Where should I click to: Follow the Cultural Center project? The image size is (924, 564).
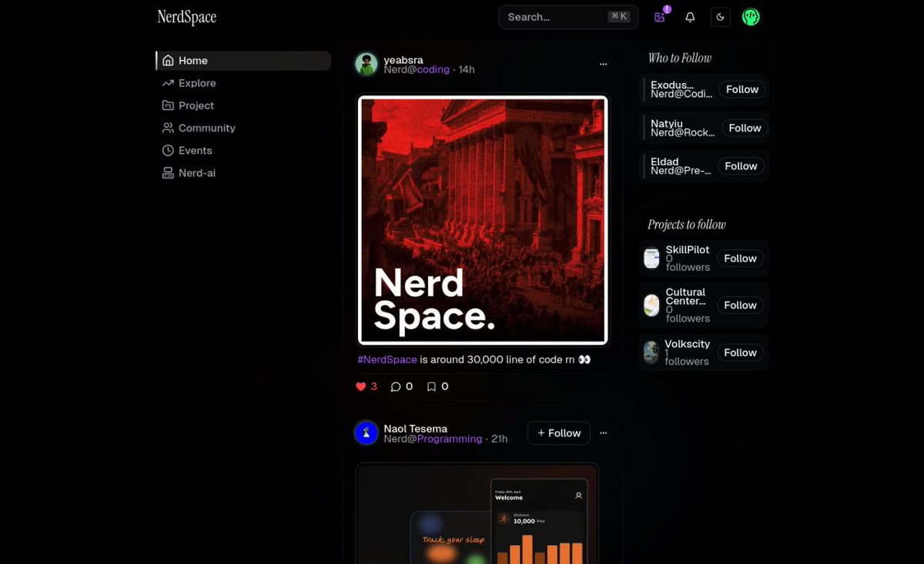pos(740,305)
